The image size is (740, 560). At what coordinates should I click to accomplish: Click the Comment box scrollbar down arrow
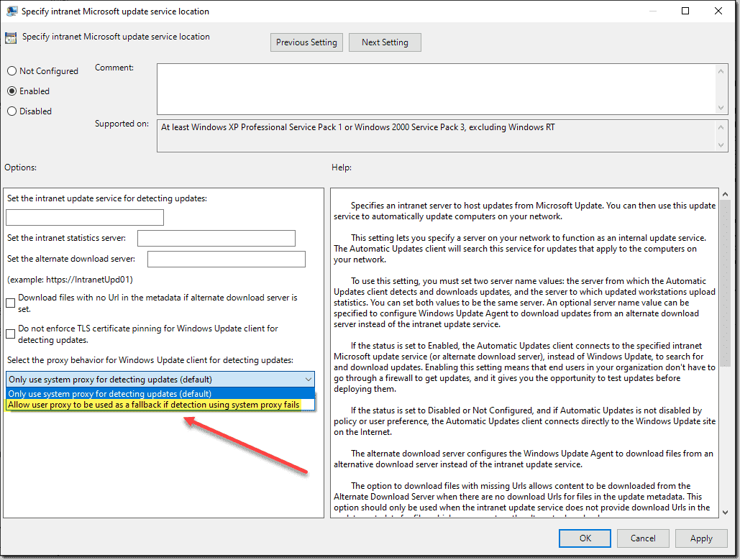click(x=721, y=108)
